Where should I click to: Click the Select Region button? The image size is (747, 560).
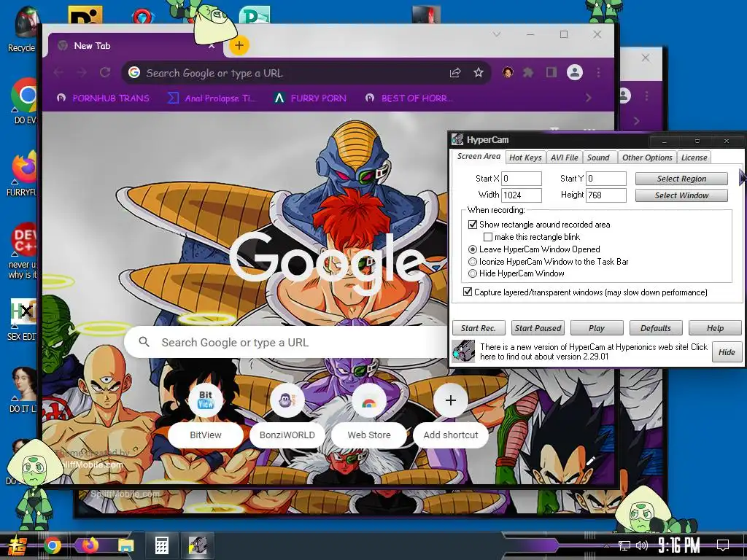681,179
